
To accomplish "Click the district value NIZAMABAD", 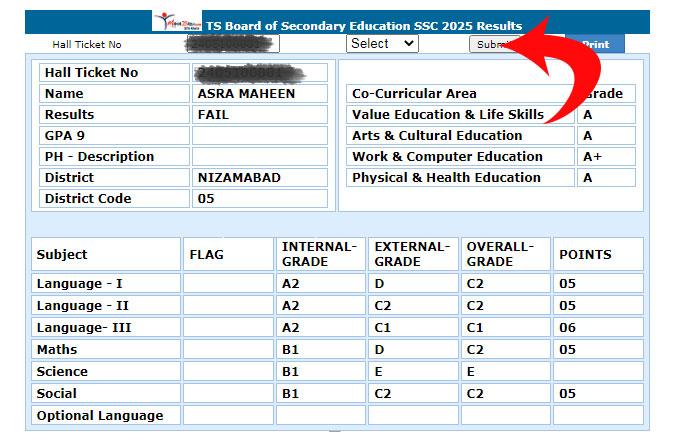I will [x=239, y=178].
